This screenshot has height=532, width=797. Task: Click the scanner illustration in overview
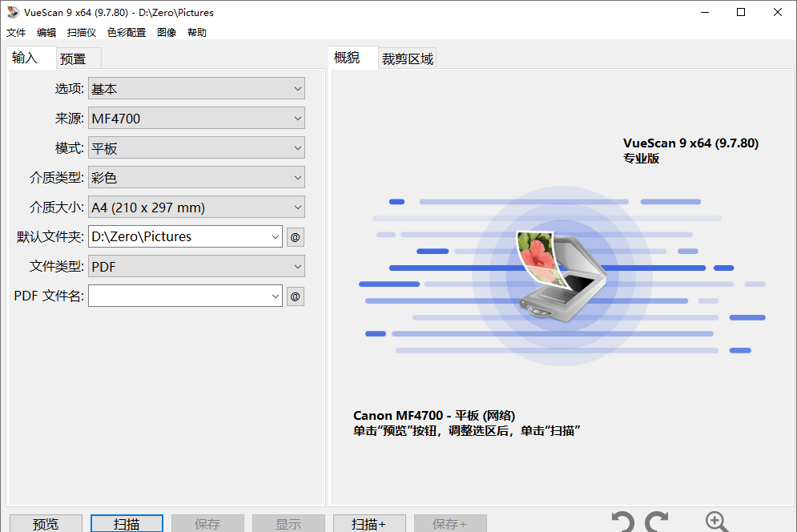(562, 276)
